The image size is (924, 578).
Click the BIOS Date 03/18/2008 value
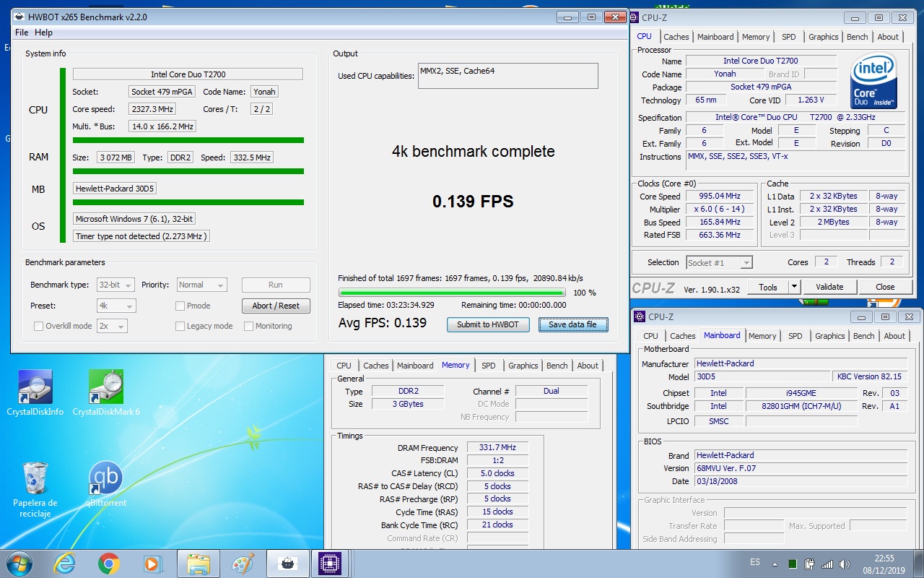click(801, 481)
